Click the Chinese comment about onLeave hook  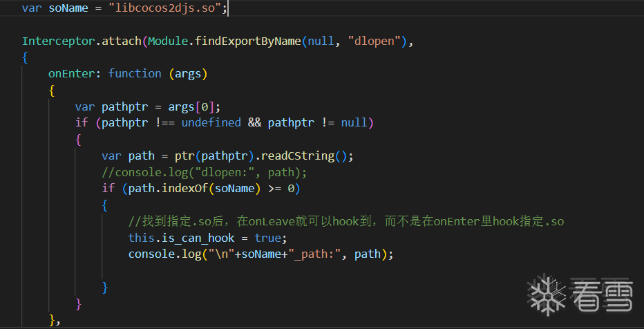(x=346, y=221)
